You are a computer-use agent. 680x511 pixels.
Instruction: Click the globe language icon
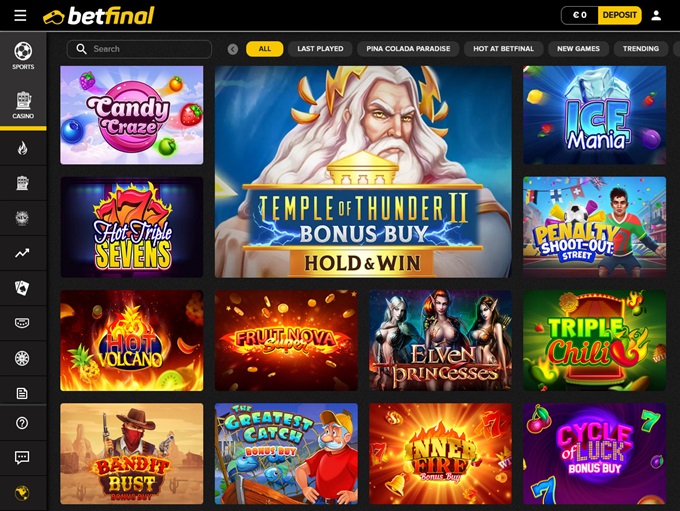[23, 493]
